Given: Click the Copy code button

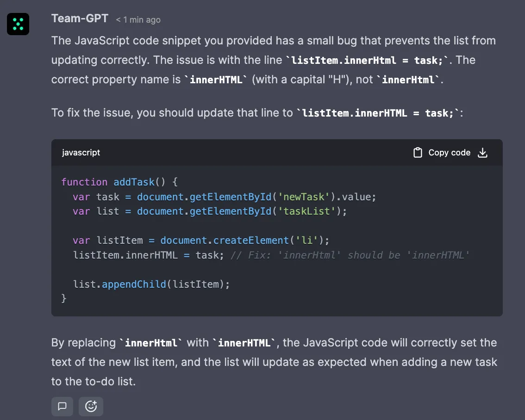Looking at the screenshot, I should [449, 152].
